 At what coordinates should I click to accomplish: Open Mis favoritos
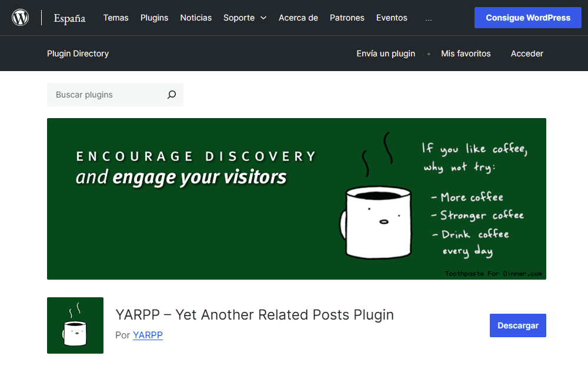point(466,53)
